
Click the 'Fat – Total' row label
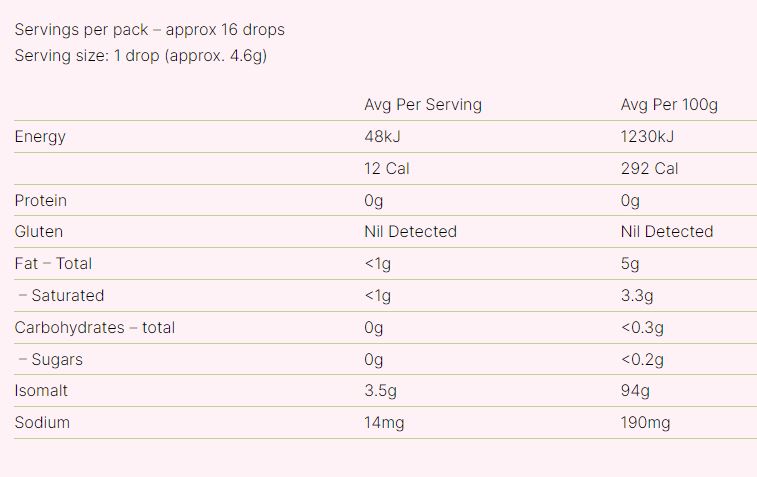point(53,264)
